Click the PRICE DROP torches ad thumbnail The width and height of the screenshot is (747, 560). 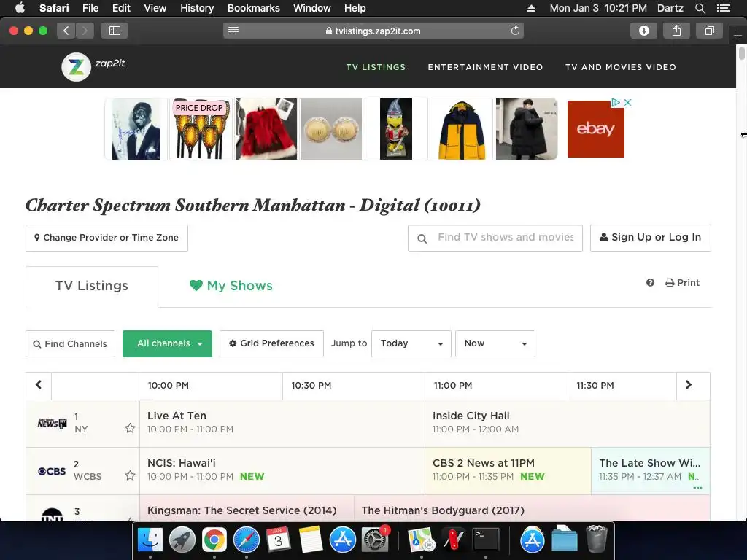[201, 129]
